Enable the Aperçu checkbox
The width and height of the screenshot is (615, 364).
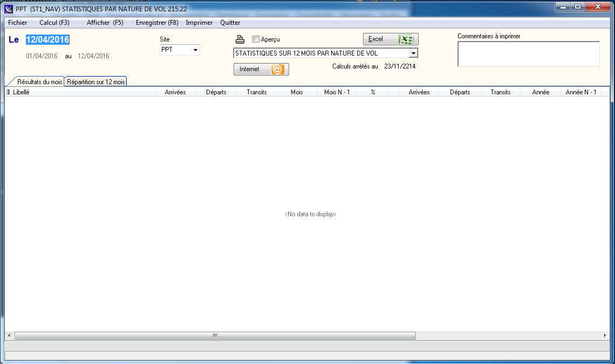[256, 39]
